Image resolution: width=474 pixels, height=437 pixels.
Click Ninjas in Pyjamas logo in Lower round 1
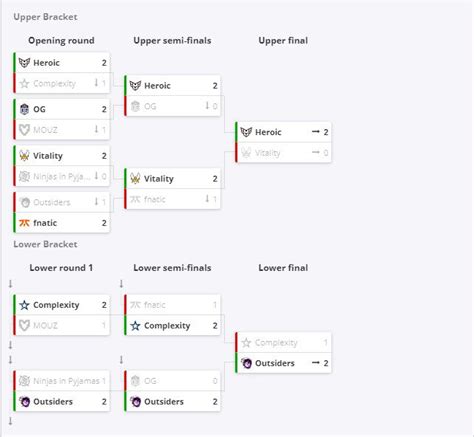tap(24, 381)
